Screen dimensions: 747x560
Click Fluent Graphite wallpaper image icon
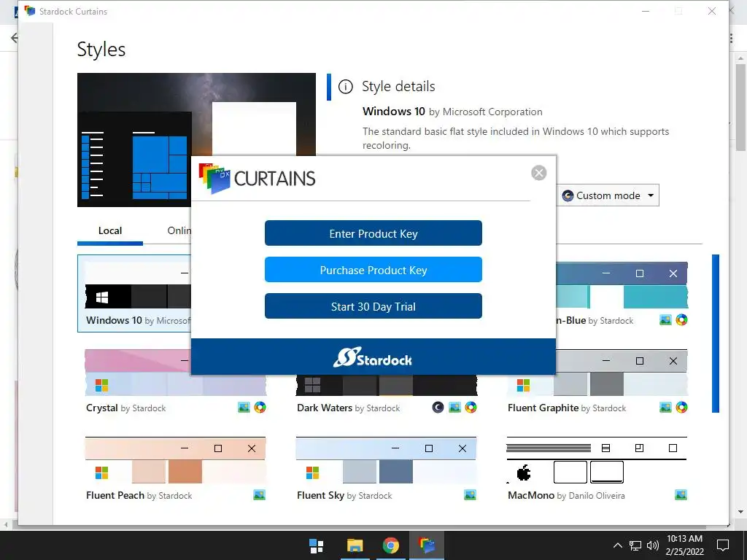[665, 407]
